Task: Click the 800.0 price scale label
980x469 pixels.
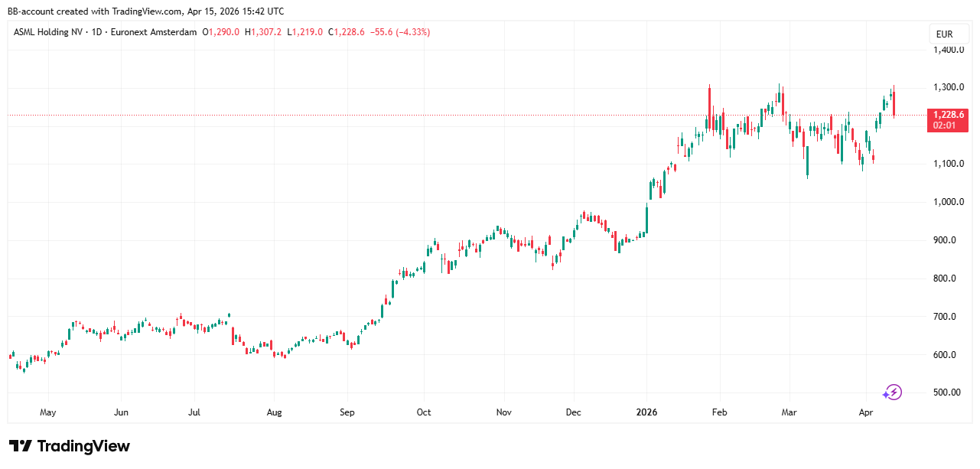Action: tap(948, 278)
